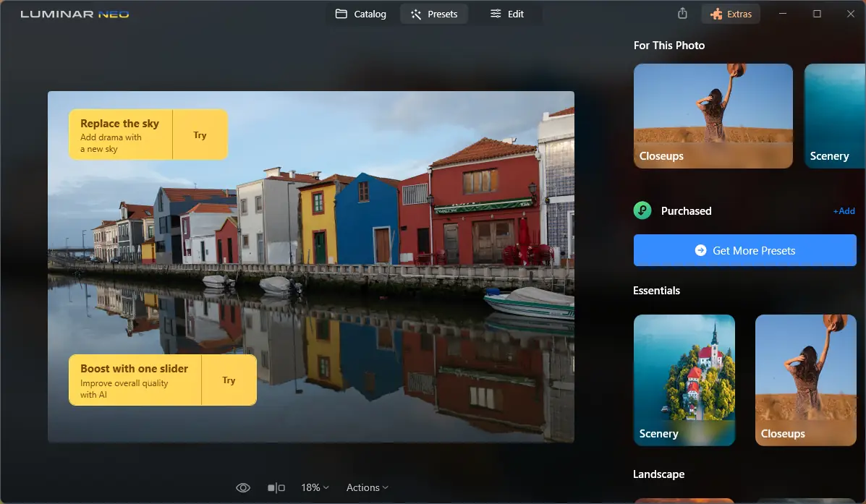
Task: Click the arrow icon in Get More Presets
Action: coord(700,250)
